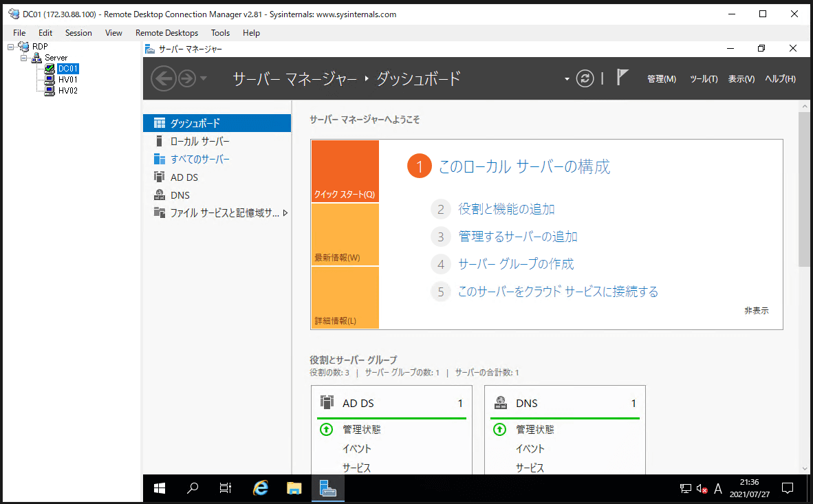Click イベント in the DNS tile
The image size is (813, 504).
pyautogui.click(x=530, y=448)
